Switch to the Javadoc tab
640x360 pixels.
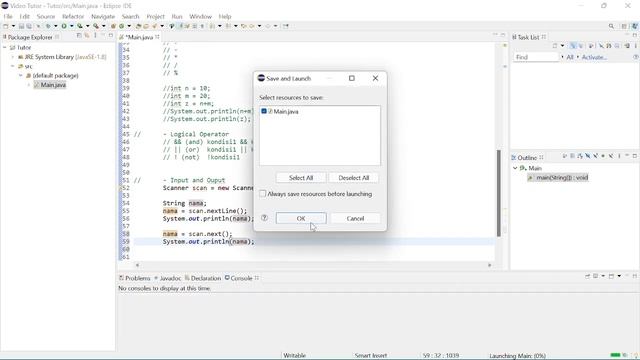point(168,278)
